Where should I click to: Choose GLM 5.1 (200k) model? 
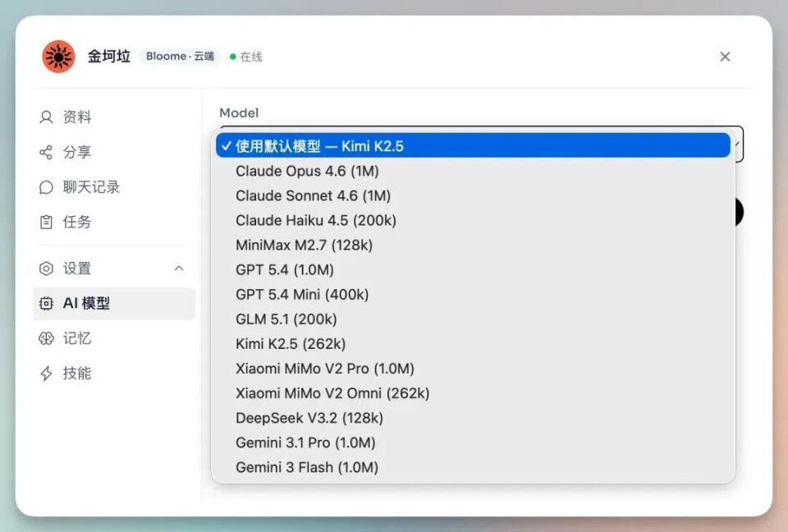(286, 319)
